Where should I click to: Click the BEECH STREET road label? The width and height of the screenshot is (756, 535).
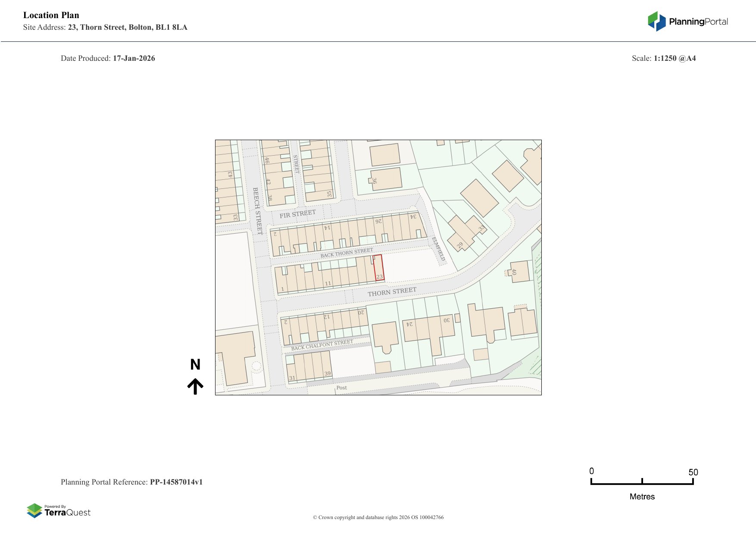point(257,210)
